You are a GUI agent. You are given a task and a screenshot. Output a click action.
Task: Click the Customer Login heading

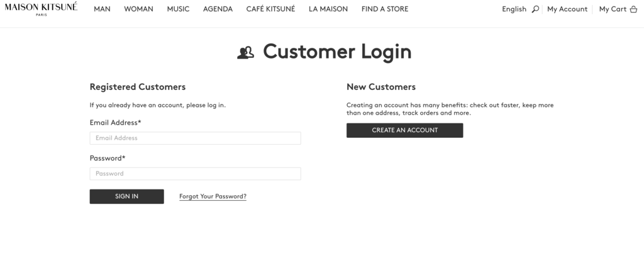coord(337,52)
